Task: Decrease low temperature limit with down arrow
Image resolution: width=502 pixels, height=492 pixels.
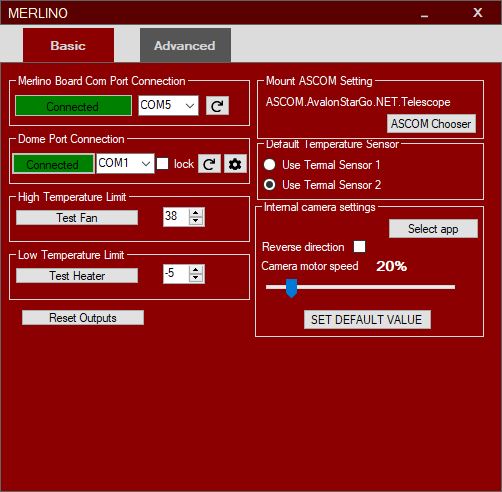Action: (x=196, y=278)
